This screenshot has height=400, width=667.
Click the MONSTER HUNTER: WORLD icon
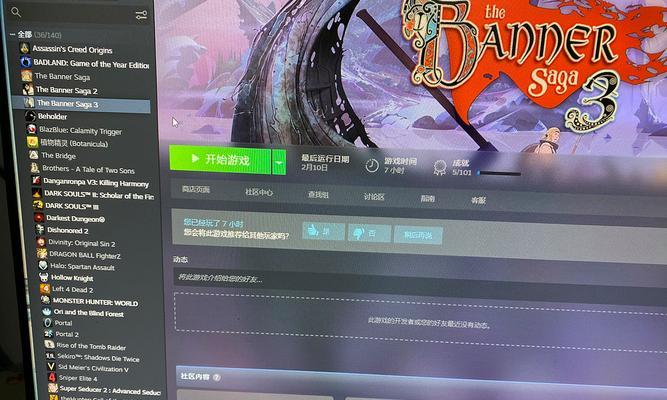(46, 300)
